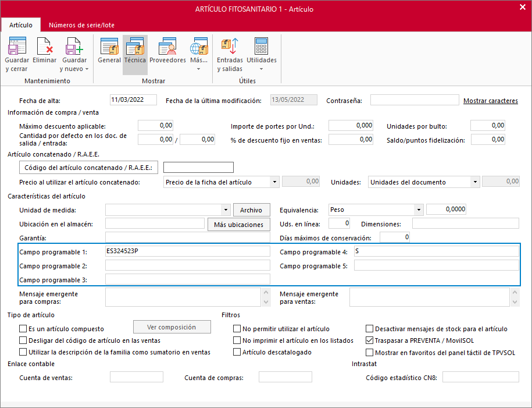Switch to the Artículo tab
The height and width of the screenshot is (408, 532).
coord(21,25)
